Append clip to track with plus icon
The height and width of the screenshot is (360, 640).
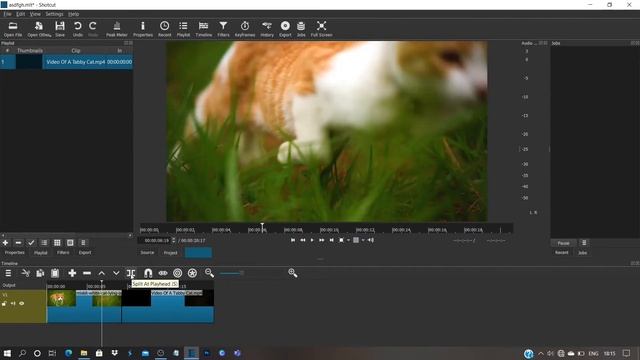click(x=72, y=273)
